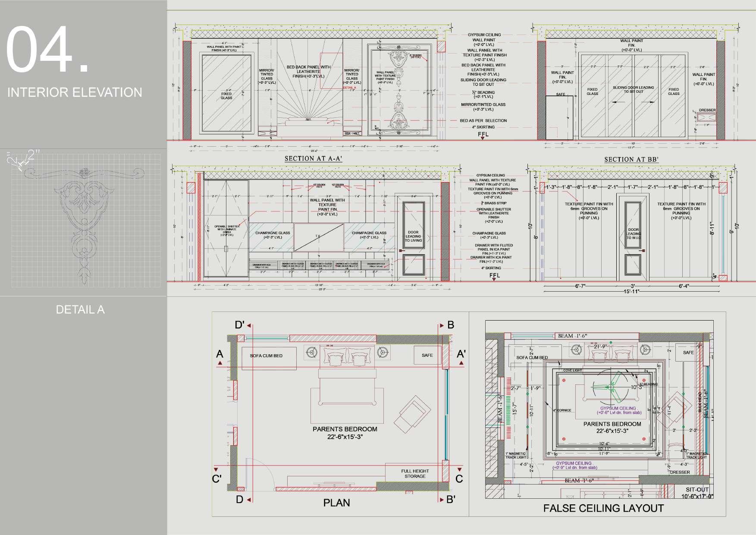Click the "BRASS STRIP" legend note
The image size is (756, 535).
tap(494, 203)
